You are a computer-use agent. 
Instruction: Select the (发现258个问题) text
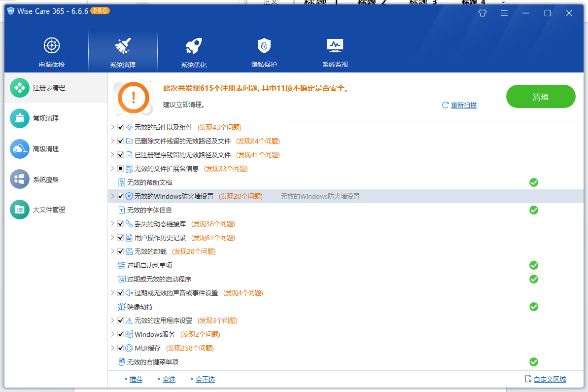(x=190, y=348)
